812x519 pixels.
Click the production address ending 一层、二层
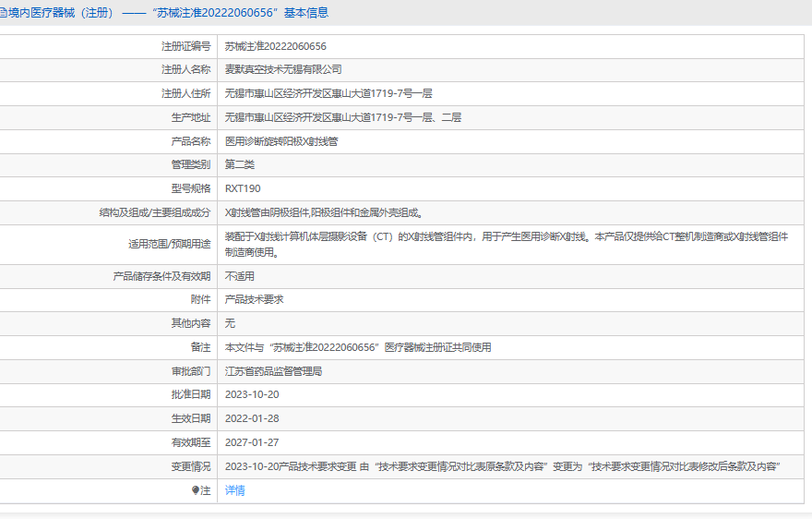click(x=343, y=117)
